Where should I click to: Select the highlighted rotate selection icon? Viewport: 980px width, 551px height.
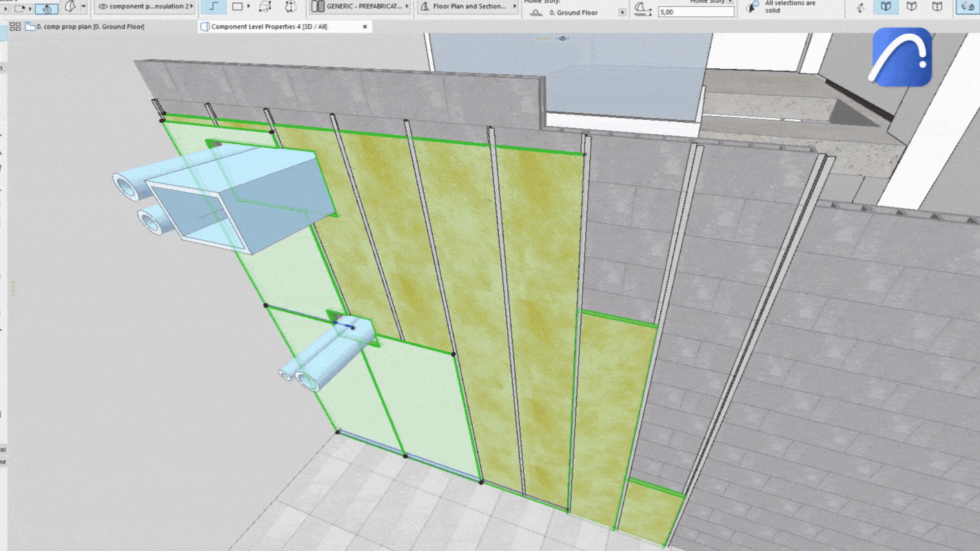(47, 8)
